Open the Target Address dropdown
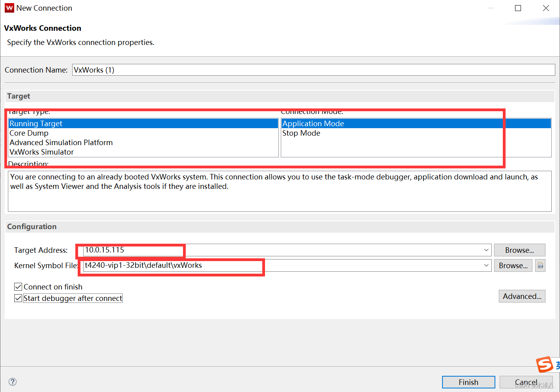 [x=486, y=250]
